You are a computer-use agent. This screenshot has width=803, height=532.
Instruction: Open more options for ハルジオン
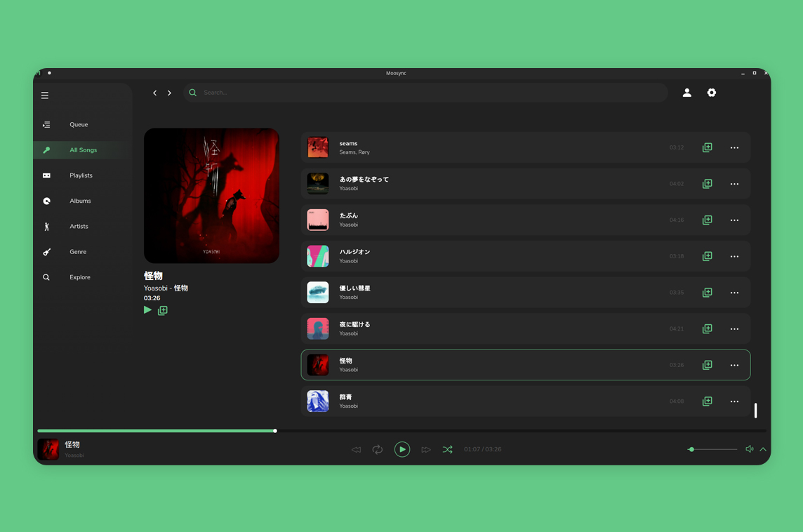pos(734,257)
